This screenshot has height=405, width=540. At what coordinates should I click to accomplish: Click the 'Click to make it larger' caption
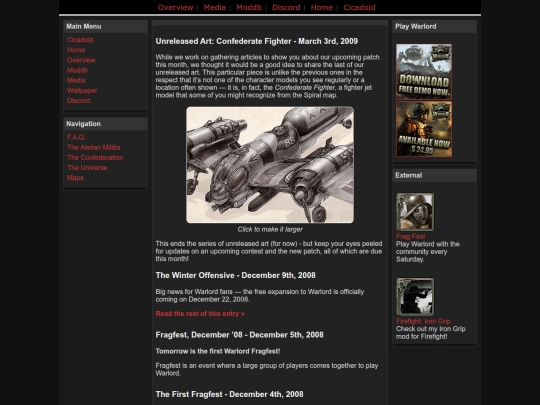point(270,229)
